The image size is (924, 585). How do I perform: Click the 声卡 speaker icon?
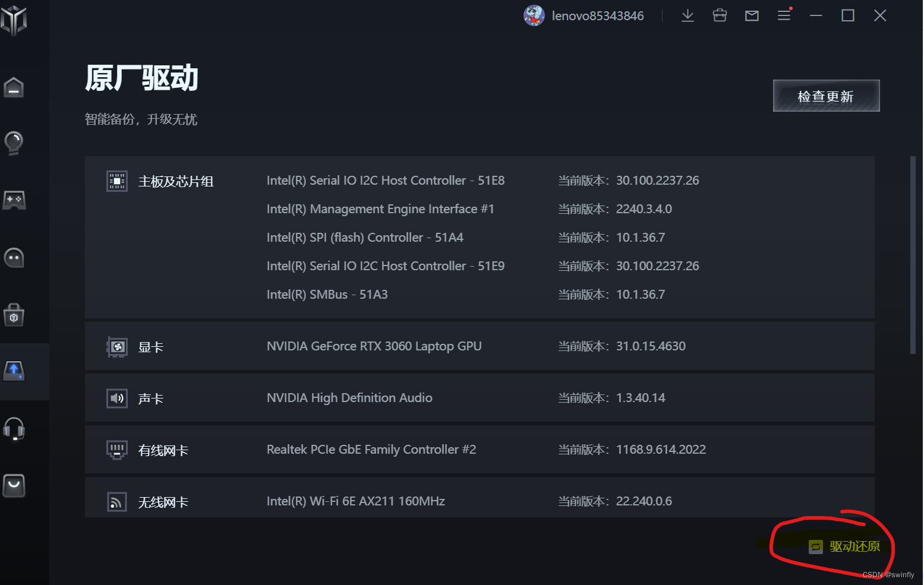117,398
